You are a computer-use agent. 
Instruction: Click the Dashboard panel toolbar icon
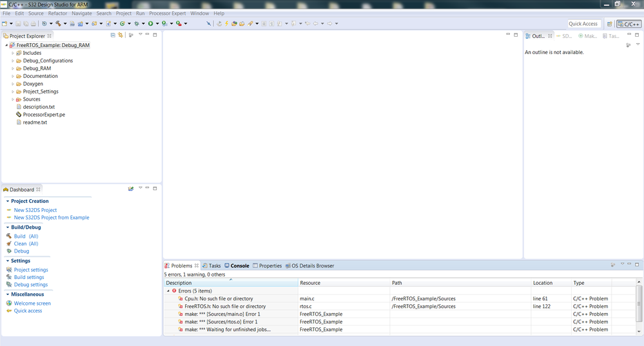(131, 189)
